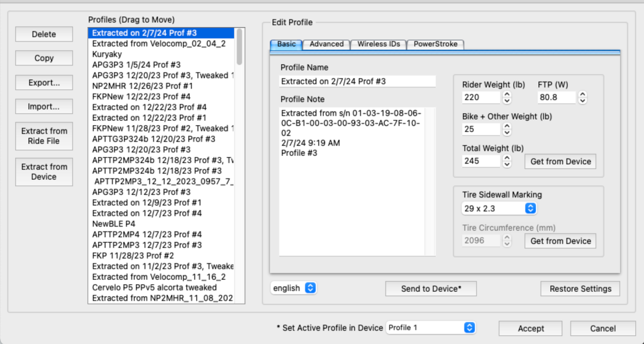The image size is (644, 344).
Task: Click the Restore Settings button
Action: (580, 289)
